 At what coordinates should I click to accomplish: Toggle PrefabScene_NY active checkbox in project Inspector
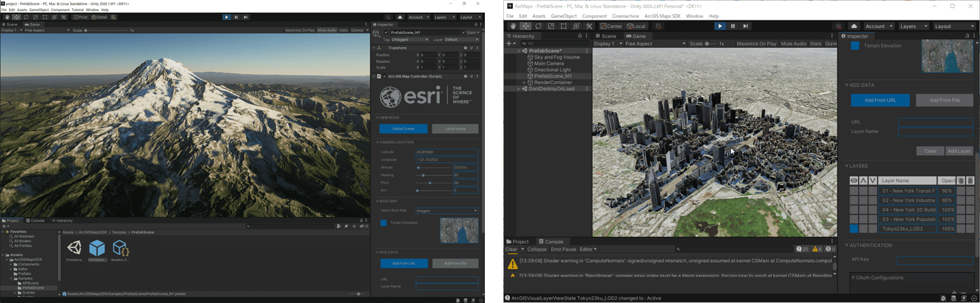[387, 32]
